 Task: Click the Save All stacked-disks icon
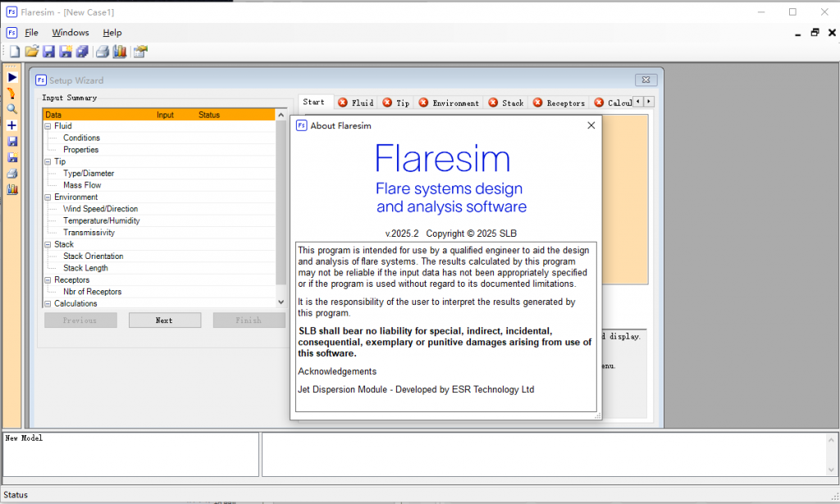83,52
